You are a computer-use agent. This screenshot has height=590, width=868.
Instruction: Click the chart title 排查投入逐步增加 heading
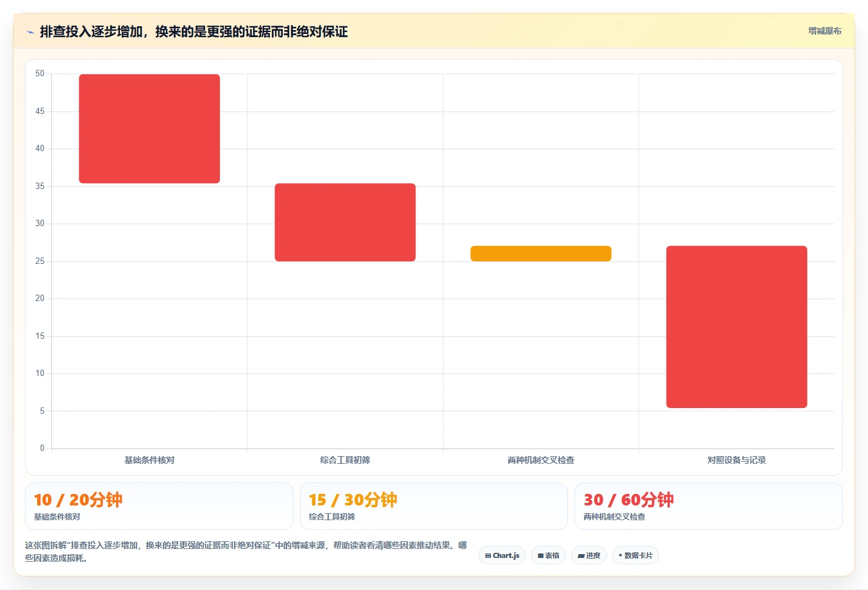click(x=194, y=31)
